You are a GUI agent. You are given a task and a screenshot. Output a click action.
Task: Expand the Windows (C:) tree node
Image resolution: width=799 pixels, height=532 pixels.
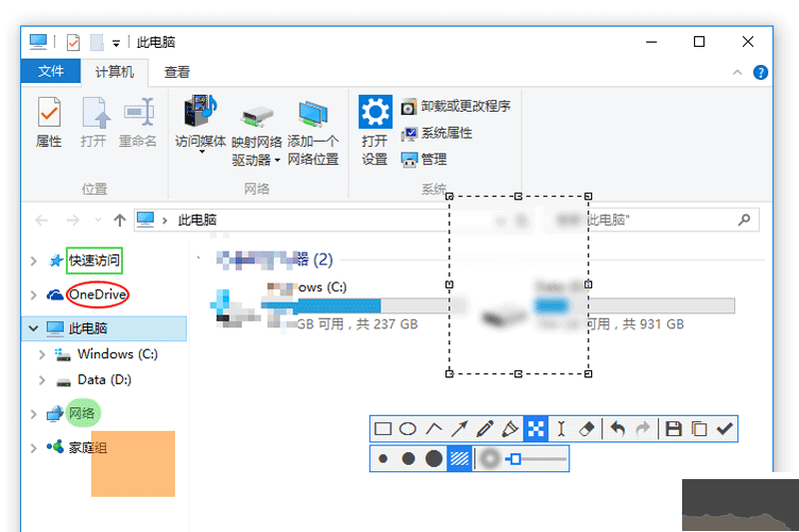pyautogui.click(x=42, y=354)
